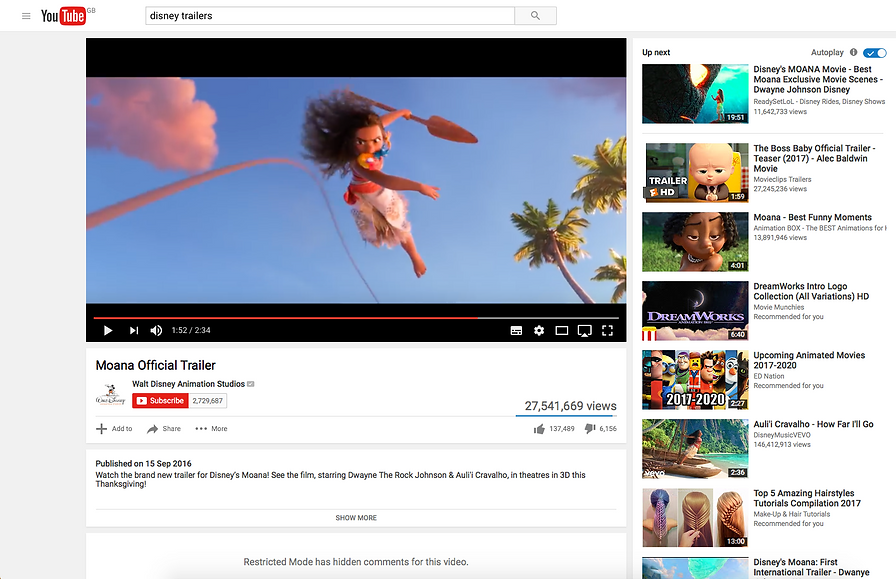Open ED Nation channel link
The height and width of the screenshot is (579, 896).
pos(769,376)
